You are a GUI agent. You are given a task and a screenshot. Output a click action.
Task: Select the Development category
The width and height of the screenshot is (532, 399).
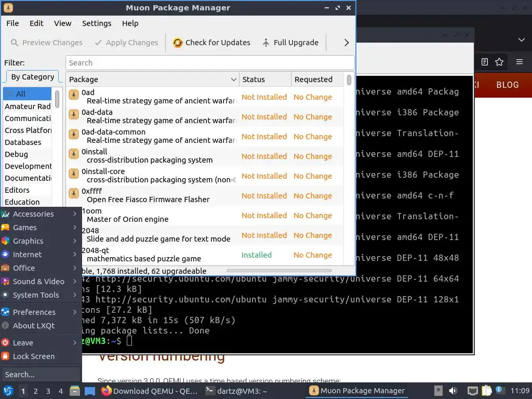[x=27, y=166]
